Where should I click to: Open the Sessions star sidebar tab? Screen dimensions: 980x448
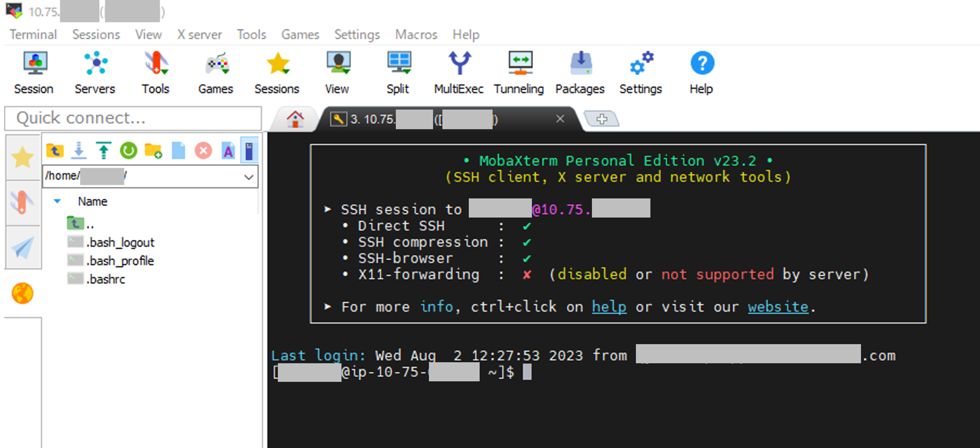[23, 158]
